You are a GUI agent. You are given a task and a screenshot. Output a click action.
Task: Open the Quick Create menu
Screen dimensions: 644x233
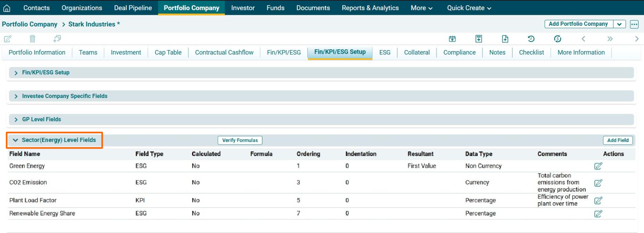[x=469, y=8]
